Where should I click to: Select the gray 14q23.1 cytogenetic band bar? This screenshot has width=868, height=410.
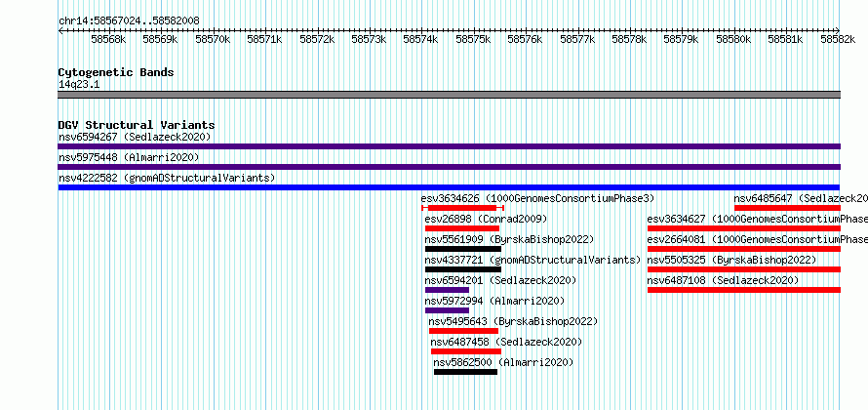pos(449,95)
